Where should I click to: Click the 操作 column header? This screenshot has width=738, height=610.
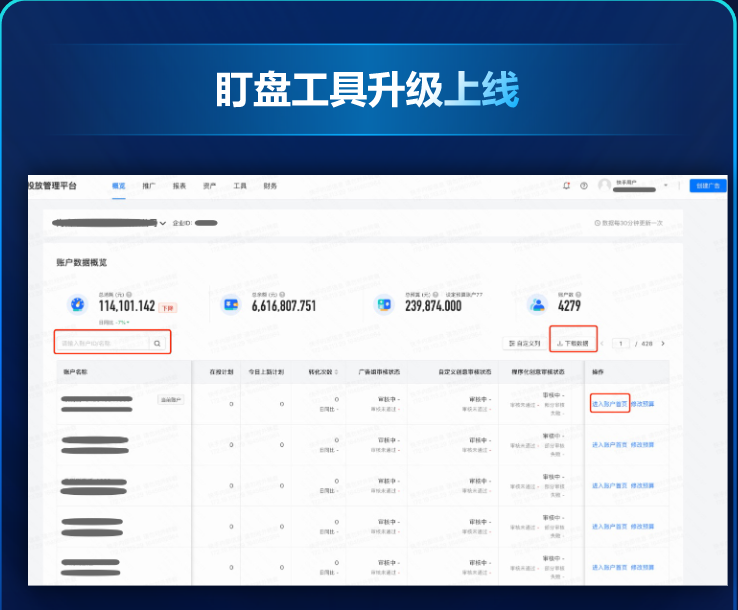598,372
